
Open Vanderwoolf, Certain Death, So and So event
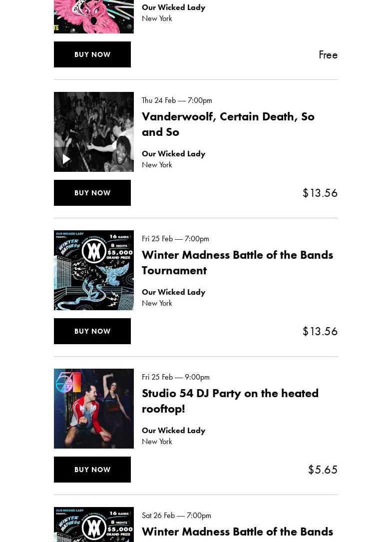tap(228, 124)
